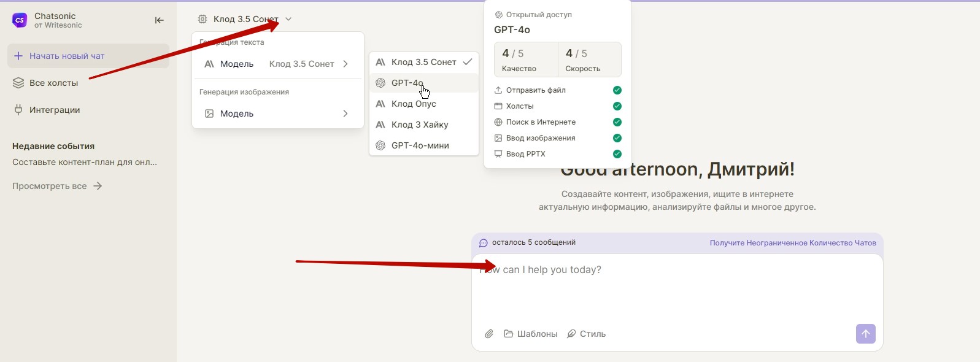Select GPT-4o from the model list

point(407,83)
